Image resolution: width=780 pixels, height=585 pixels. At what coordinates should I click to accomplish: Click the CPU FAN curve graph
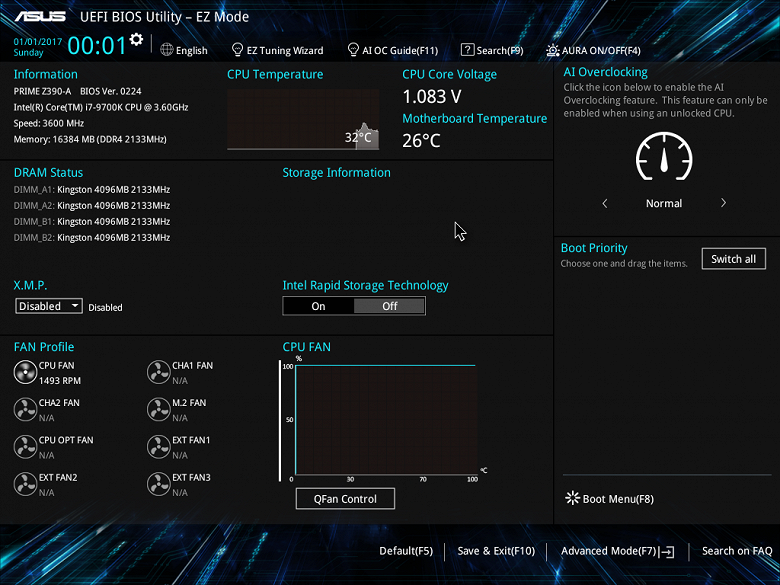point(386,420)
